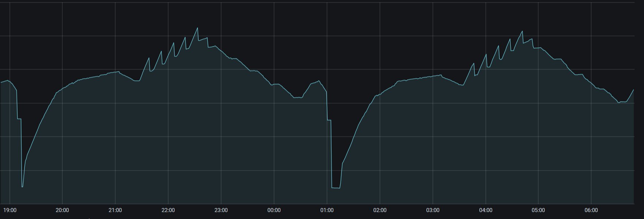Click the flat minimum after 01:00

click(x=336, y=188)
